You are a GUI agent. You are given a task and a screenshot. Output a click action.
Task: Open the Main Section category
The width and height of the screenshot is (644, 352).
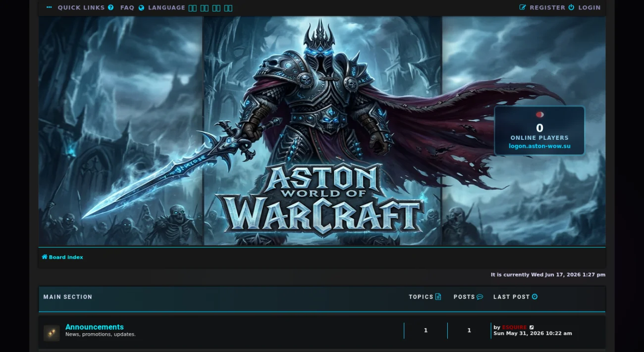(x=68, y=297)
